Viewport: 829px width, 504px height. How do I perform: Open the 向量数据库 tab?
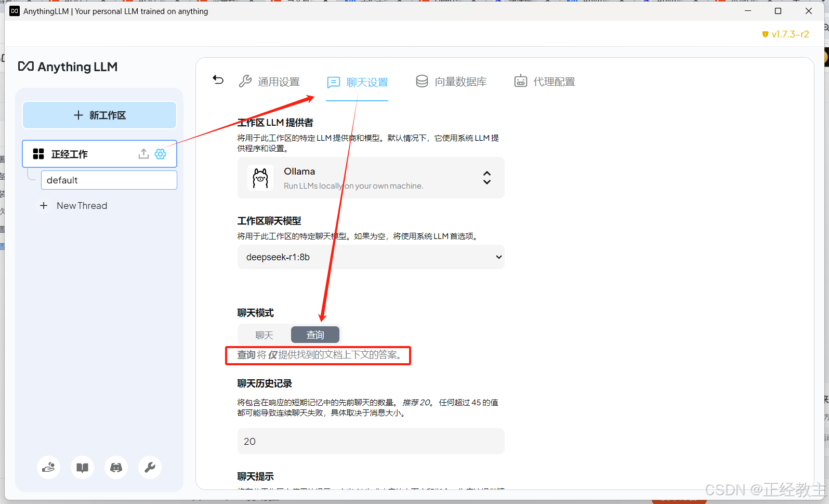[x=451, y=82]
